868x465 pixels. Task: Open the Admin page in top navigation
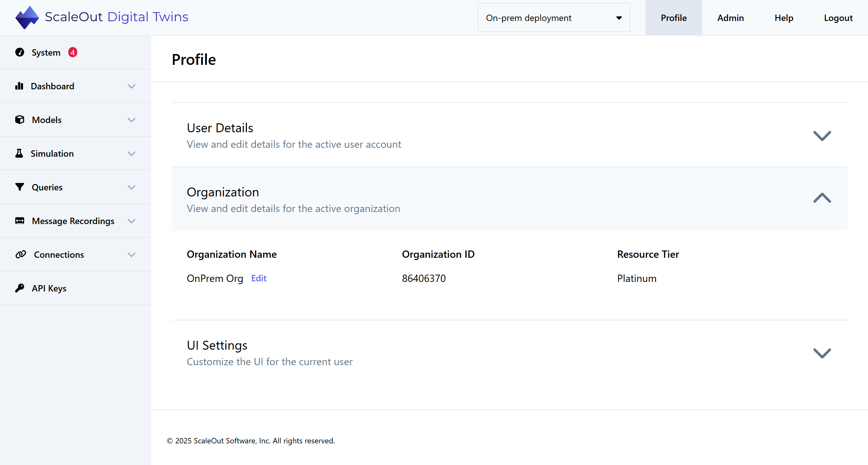(x=730, y=18)
